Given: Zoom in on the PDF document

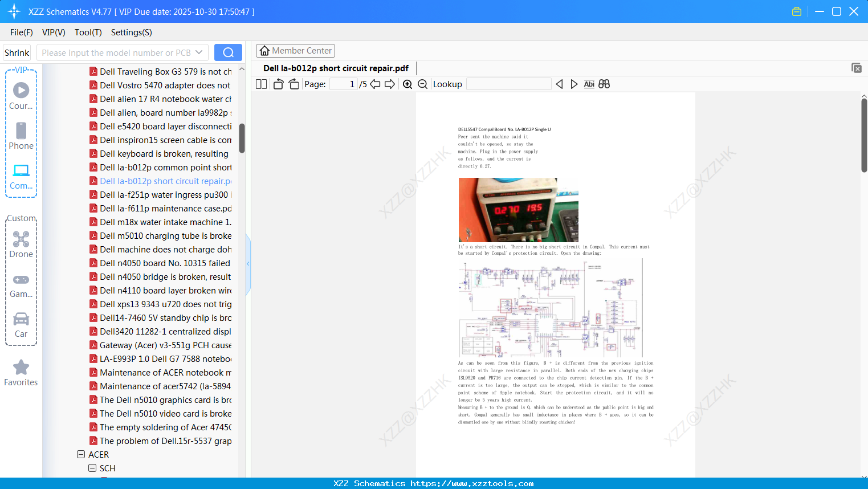Looking at the screenshot, I should [x=407, y=84].
